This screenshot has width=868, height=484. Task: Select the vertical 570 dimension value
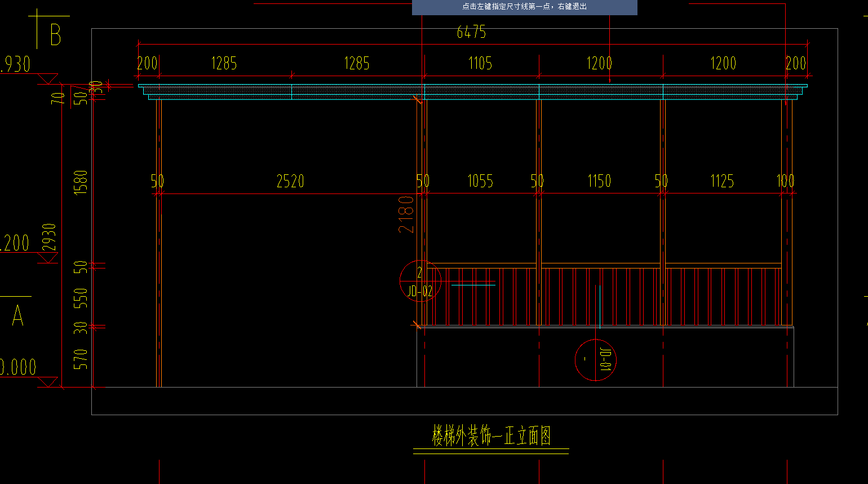(x=81, y=359)
